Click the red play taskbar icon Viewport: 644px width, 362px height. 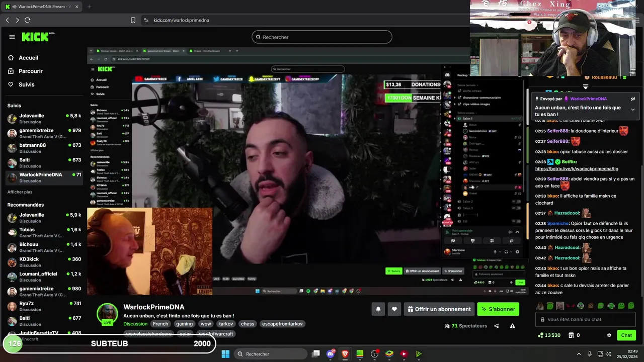point(404,354)
